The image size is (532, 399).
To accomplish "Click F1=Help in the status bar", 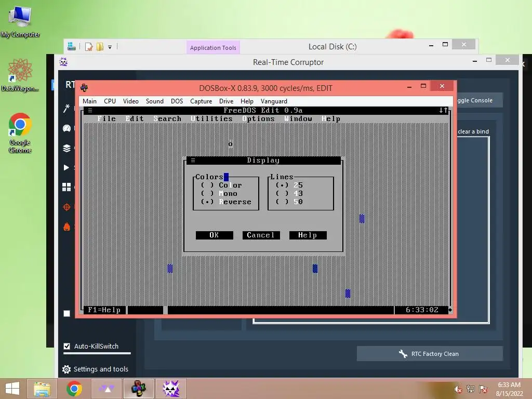I will click(x=104, y=310).
